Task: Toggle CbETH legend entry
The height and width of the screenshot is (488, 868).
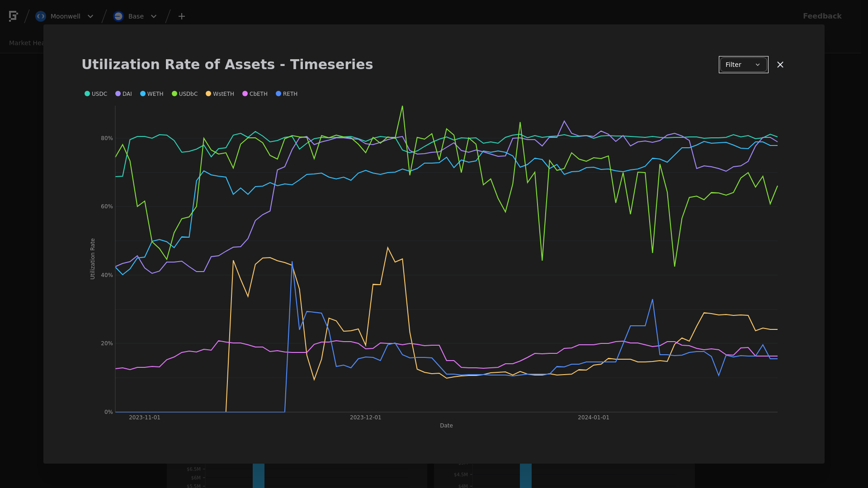Action: pyautogui.click(x=255, y=94)
